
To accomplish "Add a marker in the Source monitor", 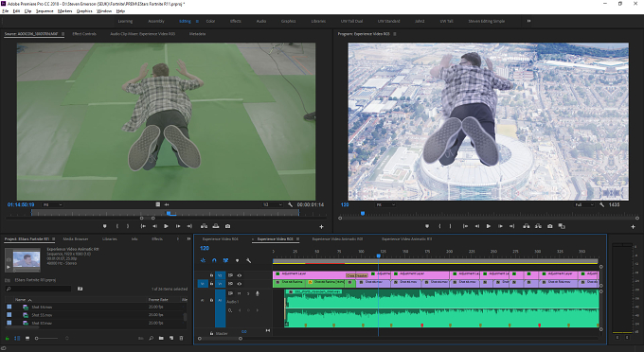I will (105, 226).
